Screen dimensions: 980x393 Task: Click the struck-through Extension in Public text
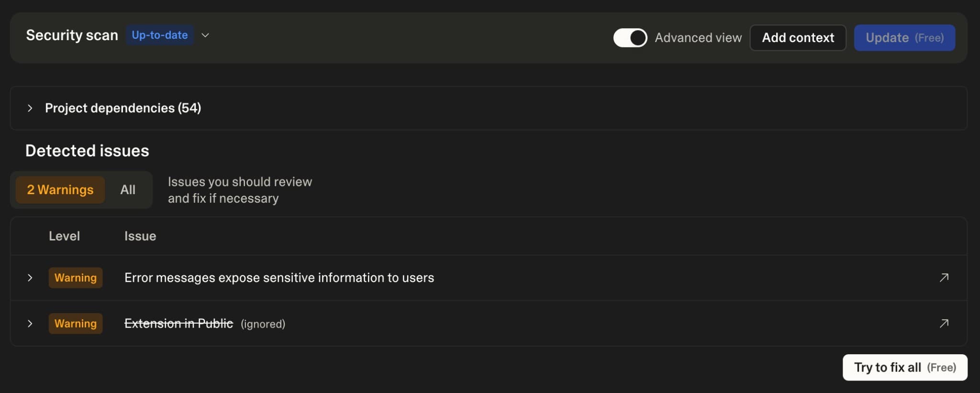178,324
